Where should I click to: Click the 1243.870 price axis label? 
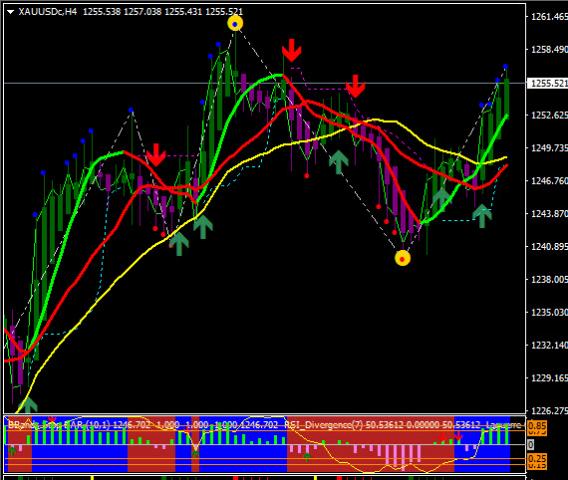[549, 214]
